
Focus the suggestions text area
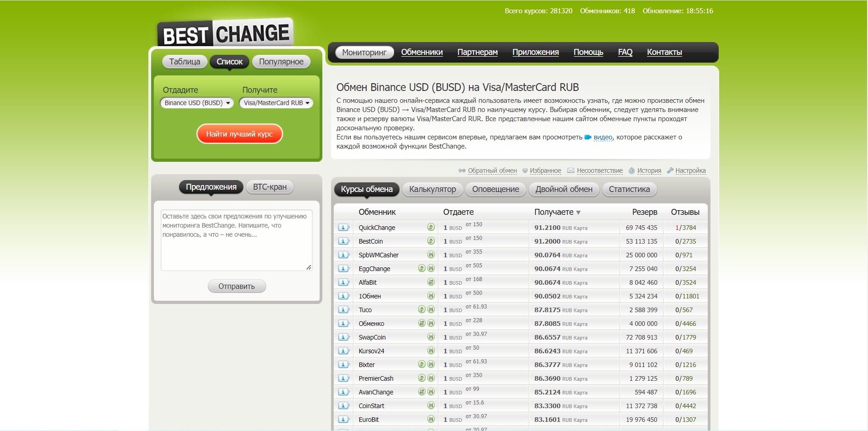pos(237,240)
